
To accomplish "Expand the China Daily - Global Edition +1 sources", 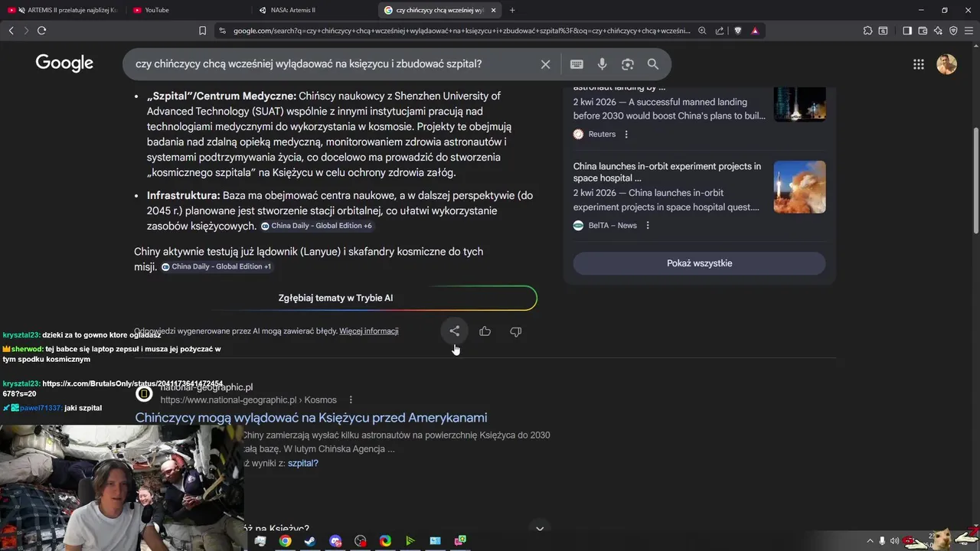I will point(217,266).
